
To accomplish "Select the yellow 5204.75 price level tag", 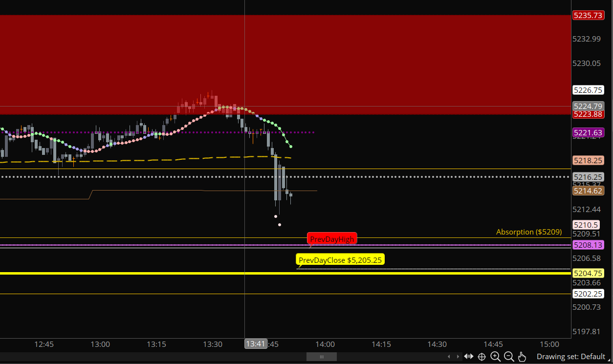I will 588,273.
